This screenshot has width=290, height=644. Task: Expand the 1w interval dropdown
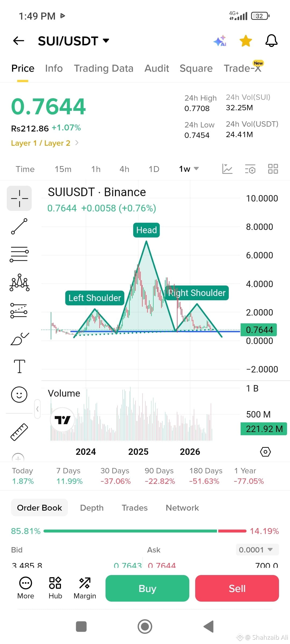pyautogui.click(x=189, y=169)
